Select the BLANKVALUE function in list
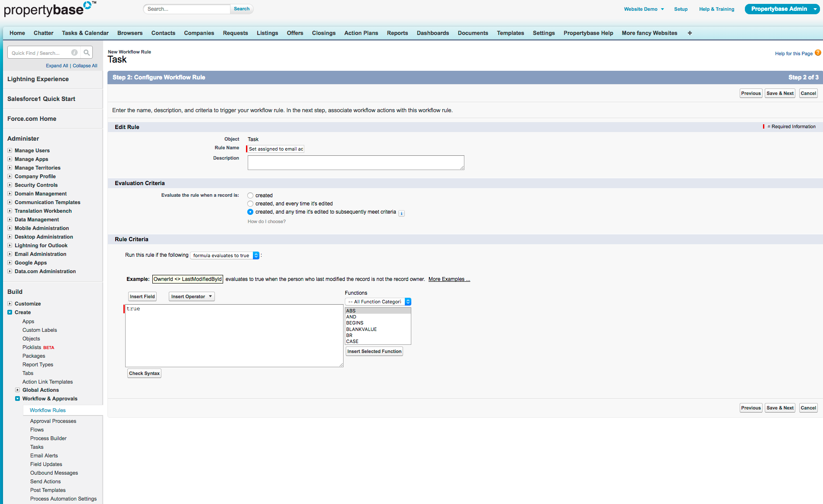 point(378,329)
